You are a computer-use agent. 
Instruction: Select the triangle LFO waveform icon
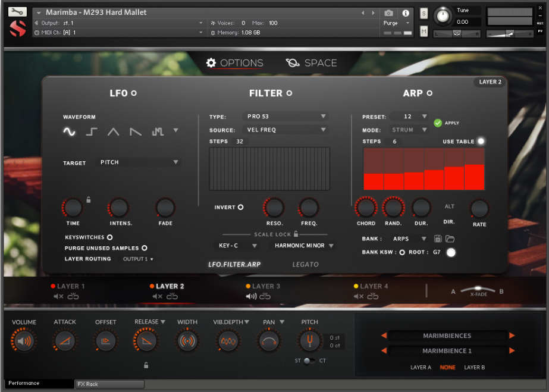[x=113, y=132]
